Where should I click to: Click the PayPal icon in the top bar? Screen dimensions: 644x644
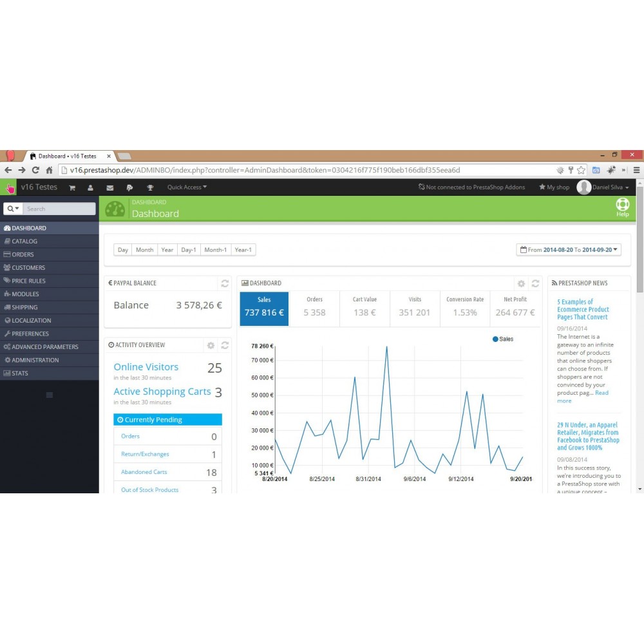129,187
